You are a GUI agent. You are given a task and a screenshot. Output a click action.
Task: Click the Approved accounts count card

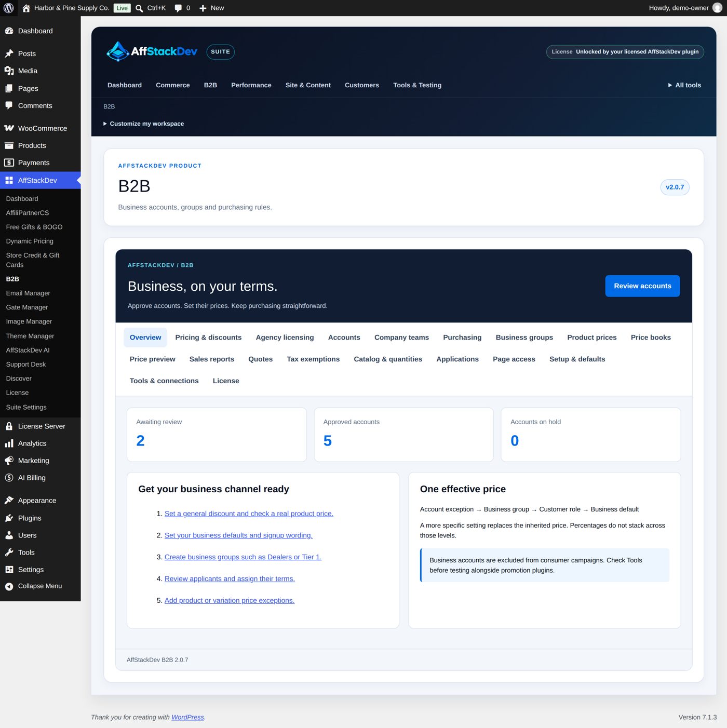point(403,435)
